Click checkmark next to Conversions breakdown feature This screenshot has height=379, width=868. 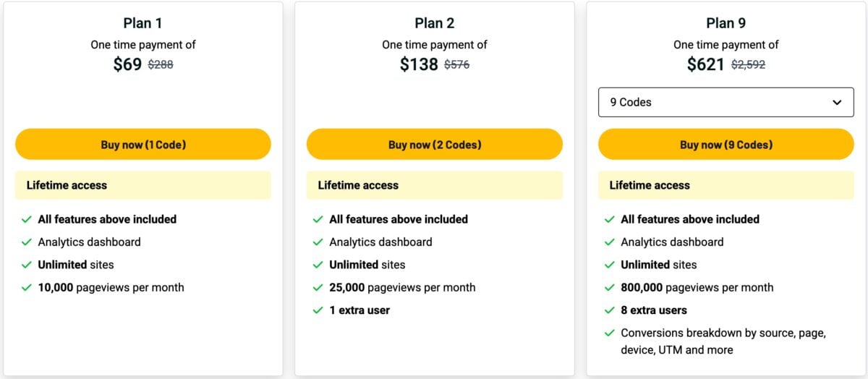tap(610, 333)
